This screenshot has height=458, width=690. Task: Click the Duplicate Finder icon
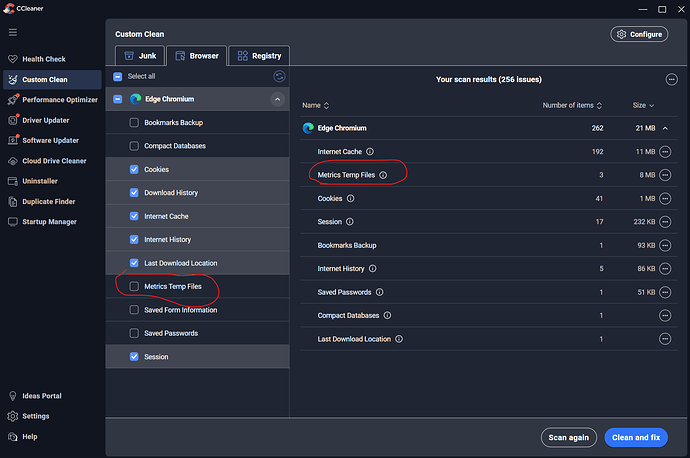click(x=13, y=202)
